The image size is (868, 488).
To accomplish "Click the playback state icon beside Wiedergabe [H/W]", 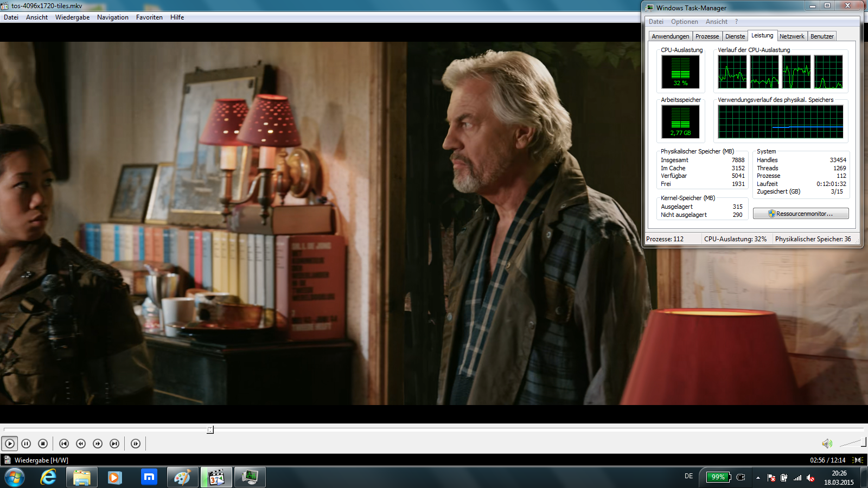I will pos(7,460).
